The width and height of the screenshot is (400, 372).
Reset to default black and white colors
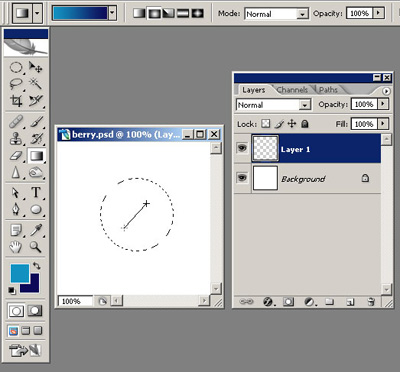click(12, 290)
